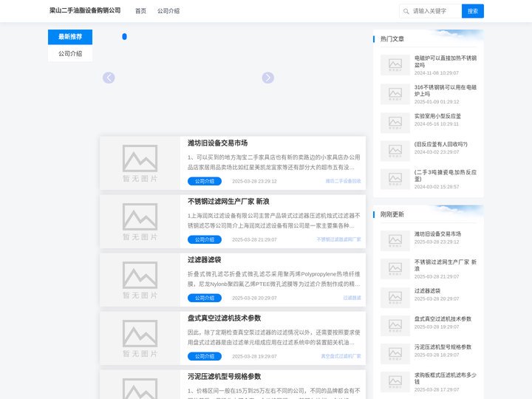Click thumbnail beside 求购板框式压滤机滤布多少钱

coord(395,382)
